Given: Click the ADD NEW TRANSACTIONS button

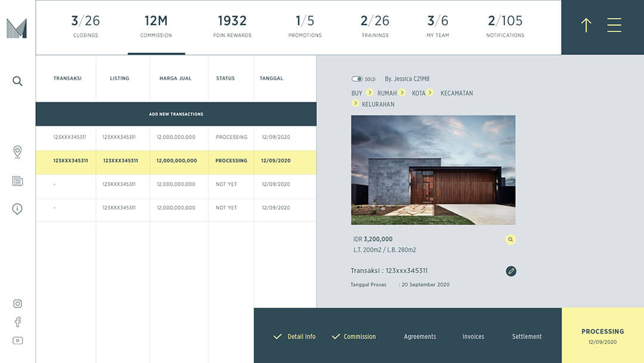Looking at the screenshot, I should [x=176, y=113].
